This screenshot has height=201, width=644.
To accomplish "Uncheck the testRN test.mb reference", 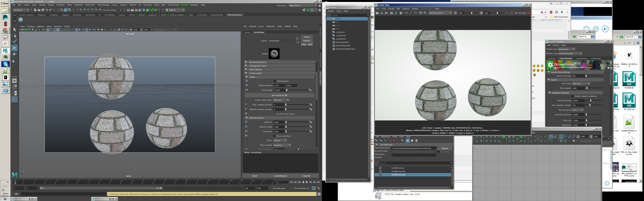I will [380, 168].
